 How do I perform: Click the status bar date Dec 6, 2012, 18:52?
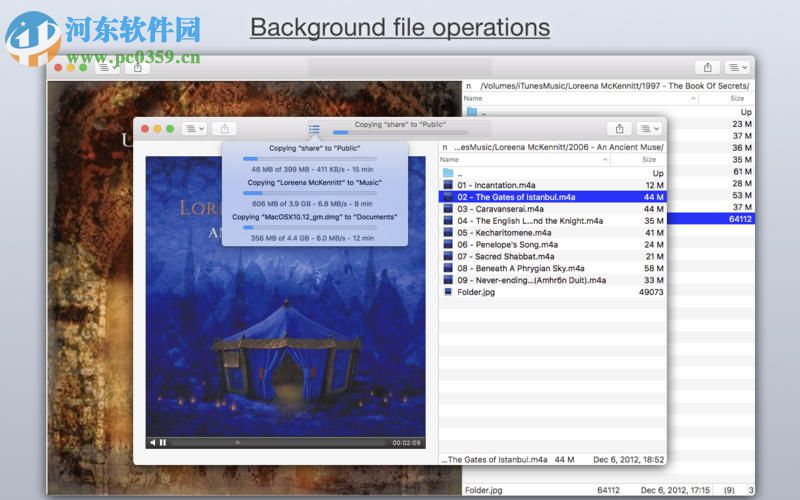(x=629, y=460)
